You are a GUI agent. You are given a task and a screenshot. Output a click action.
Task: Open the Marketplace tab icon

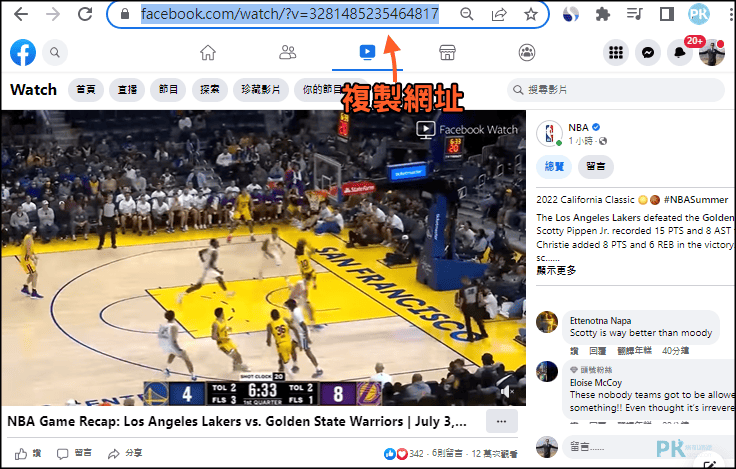[x=447, y=52]
